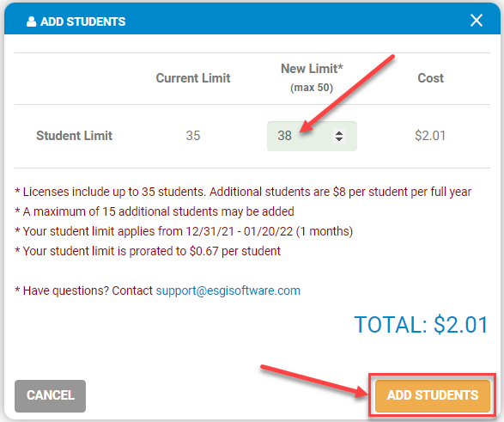Open the support@esgisoftware.com email link
The image size is (504, 422).
[x=228, y=291]
